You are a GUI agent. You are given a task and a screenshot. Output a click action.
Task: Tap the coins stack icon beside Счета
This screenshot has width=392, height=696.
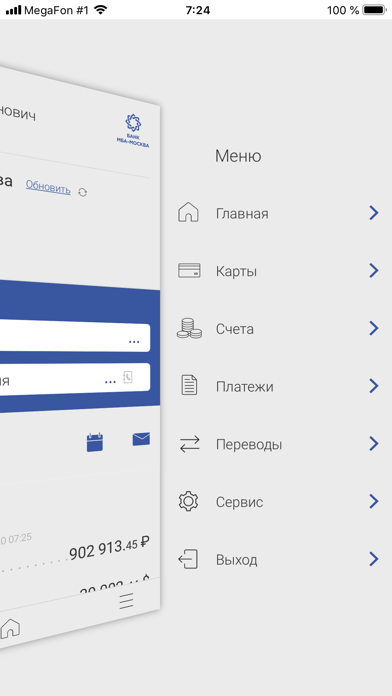(189, 328)
